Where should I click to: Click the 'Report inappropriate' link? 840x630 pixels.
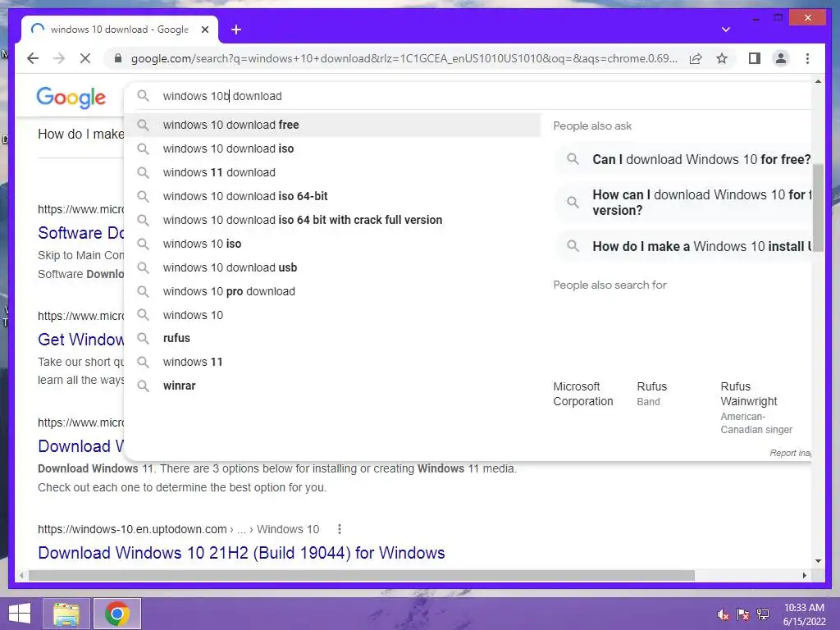click(790, 453)
